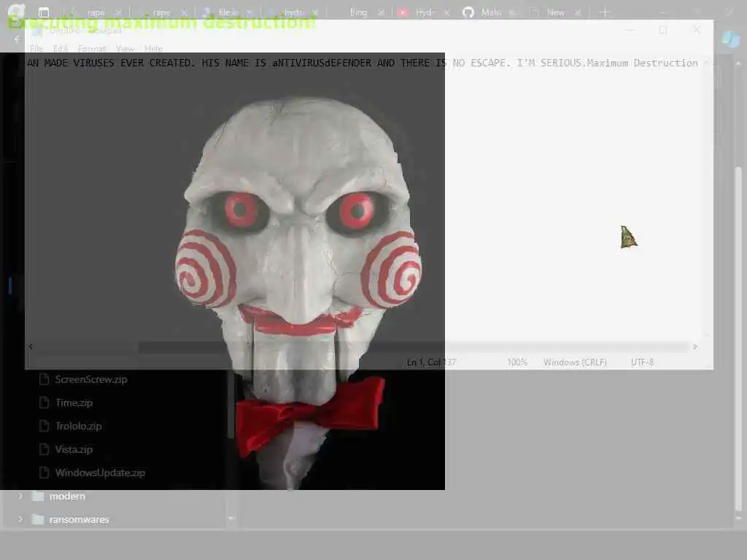Click the file icon beside Trololo.zip
Viewport: 747px width, 560px height.
44,426
